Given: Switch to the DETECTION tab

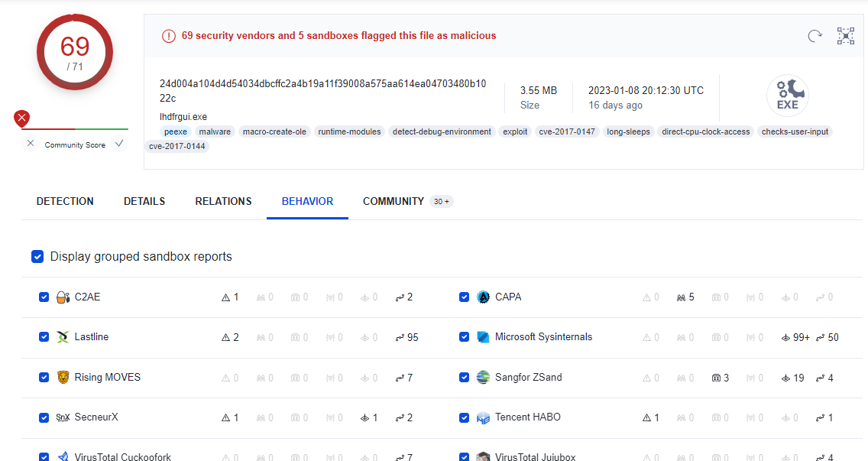Looking at the screenshot, I should pos(65,201).
